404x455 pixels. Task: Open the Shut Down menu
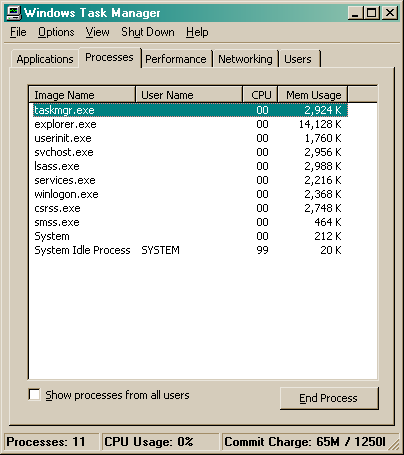coord(148,32)
